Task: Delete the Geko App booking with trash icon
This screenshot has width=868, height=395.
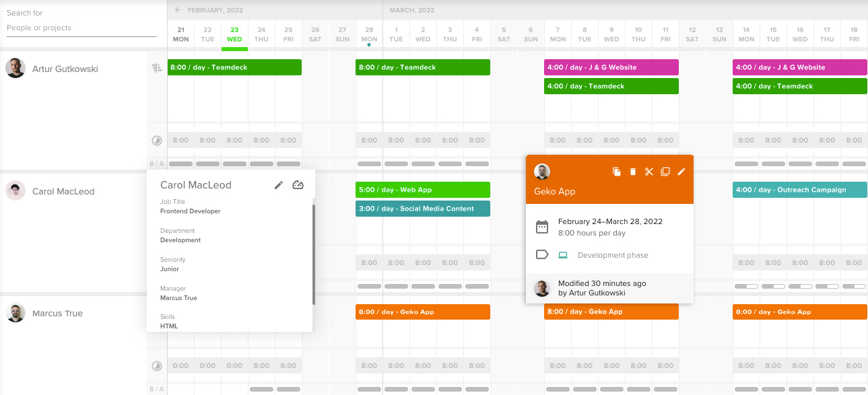Action: tap(632, 172)
